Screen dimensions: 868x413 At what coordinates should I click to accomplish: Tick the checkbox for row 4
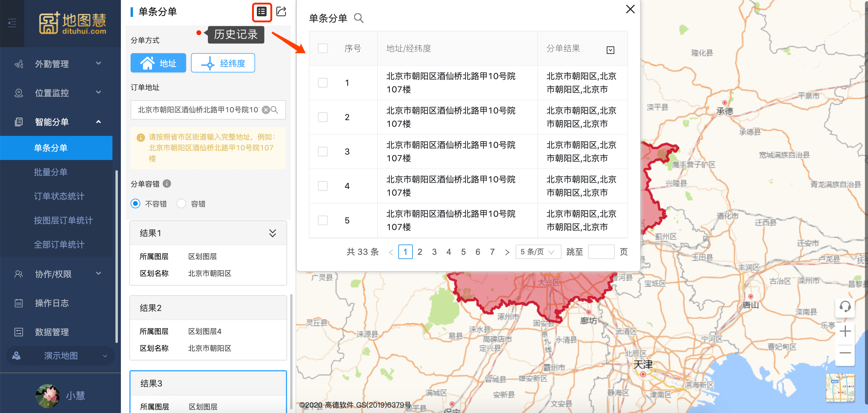pyautogui.click(x=322, y=186)
